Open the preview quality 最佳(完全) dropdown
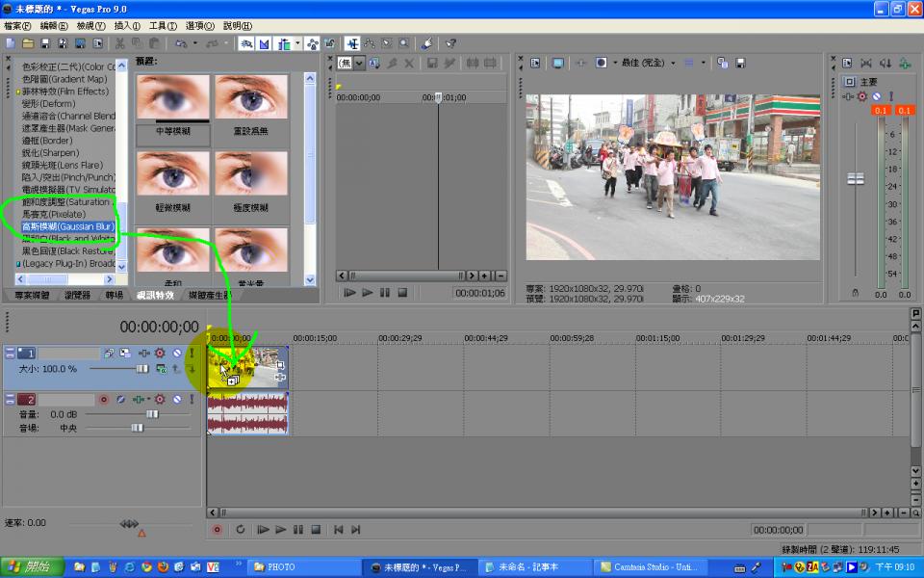The width and height of the screenshot is (924, 578). (646, 63)
